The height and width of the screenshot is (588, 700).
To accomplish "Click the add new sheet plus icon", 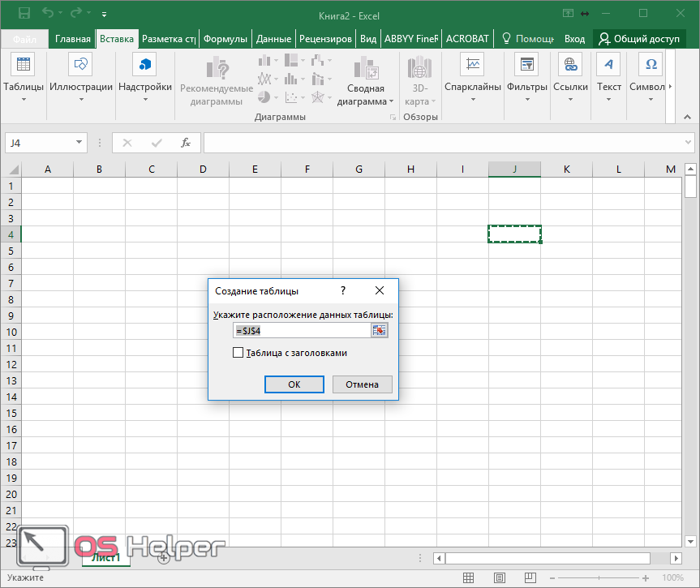I will [163, 558].
